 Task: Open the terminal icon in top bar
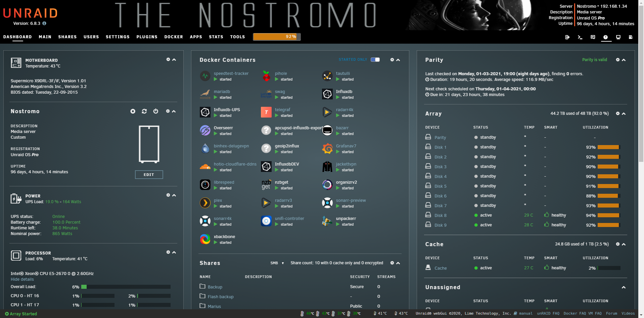580,37
